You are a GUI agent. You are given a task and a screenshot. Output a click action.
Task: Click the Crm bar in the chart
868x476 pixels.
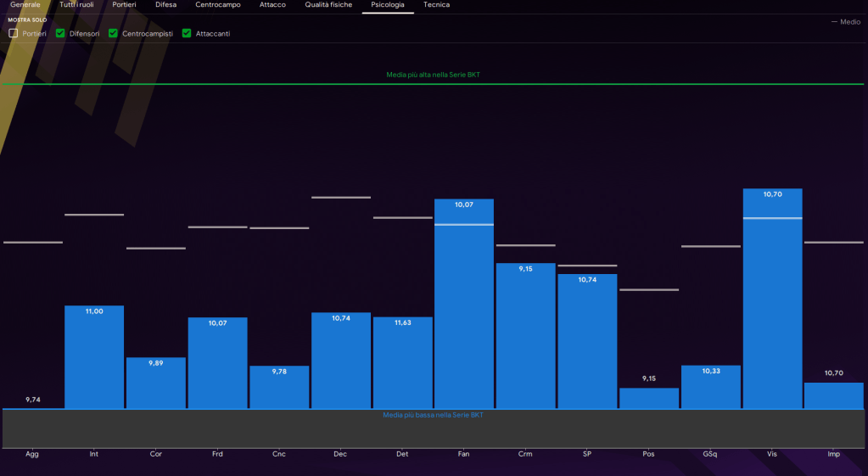[x=525, y=335]
